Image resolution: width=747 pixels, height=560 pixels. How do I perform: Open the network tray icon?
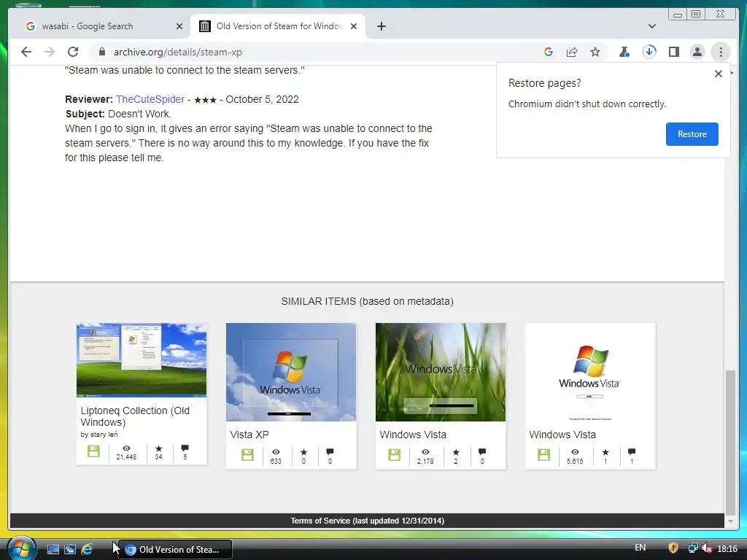pyautogui.click(x=693, y=548)
